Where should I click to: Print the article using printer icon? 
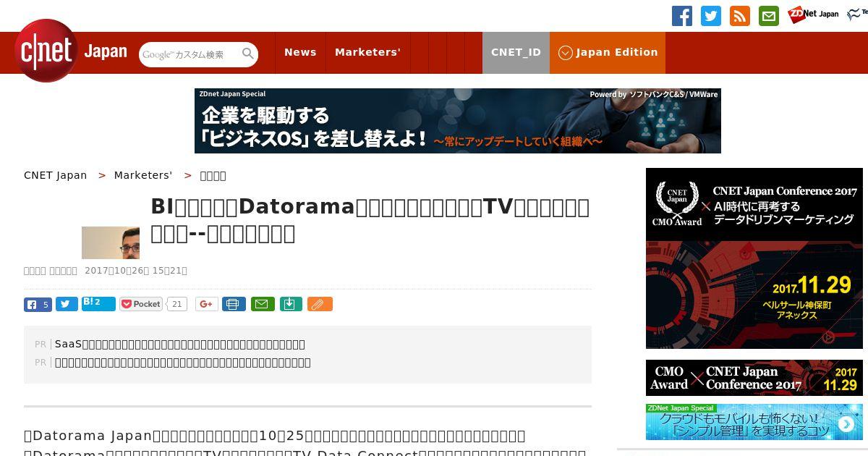[234, 305]
